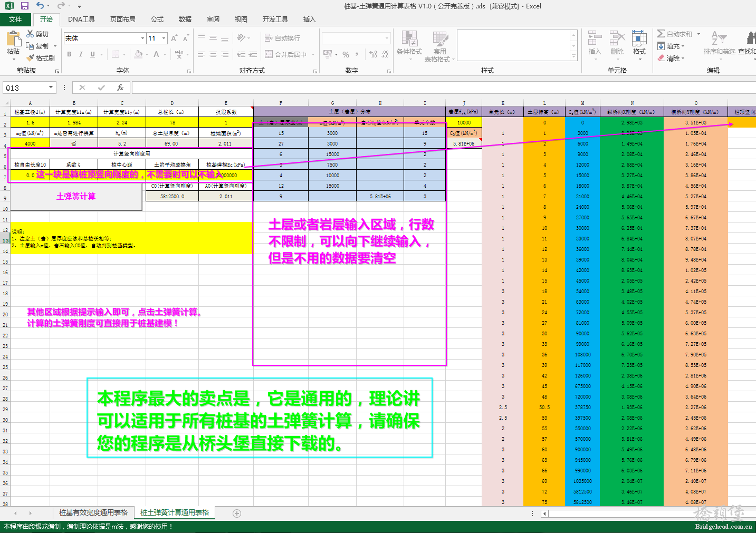Click the percent style icon
Screen dimensions: 756x533
346,54
